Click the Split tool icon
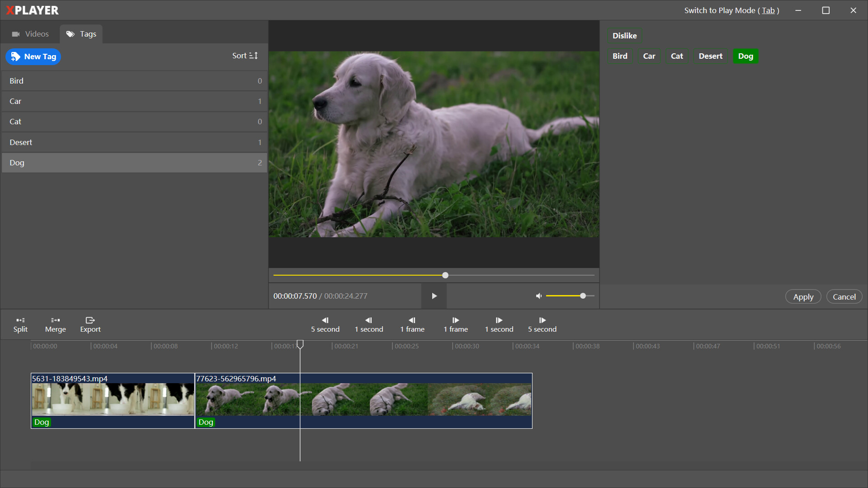Viewport: 868px width, 488px height. (x=20, y=320)
